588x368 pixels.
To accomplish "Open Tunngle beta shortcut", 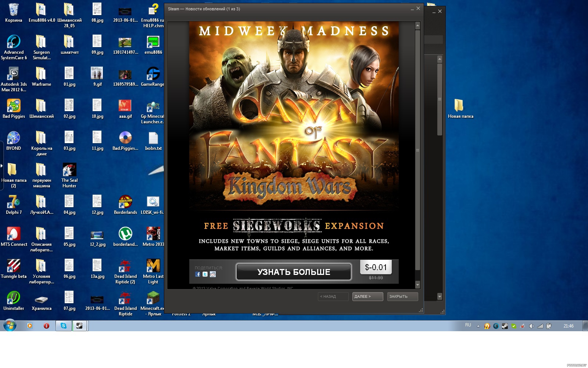I will point(14,269).
